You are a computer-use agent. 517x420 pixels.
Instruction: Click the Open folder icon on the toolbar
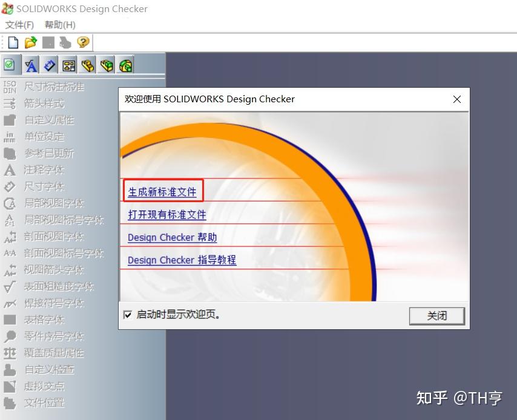(x=29, y=42)
